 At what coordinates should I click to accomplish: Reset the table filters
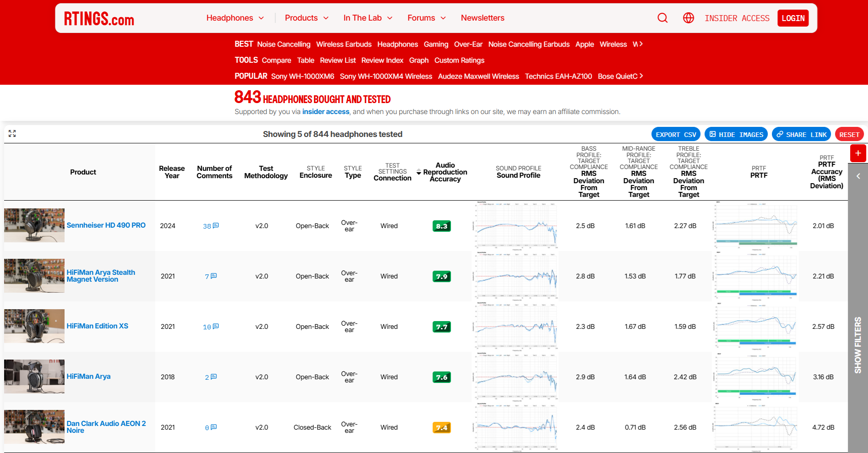849,134
